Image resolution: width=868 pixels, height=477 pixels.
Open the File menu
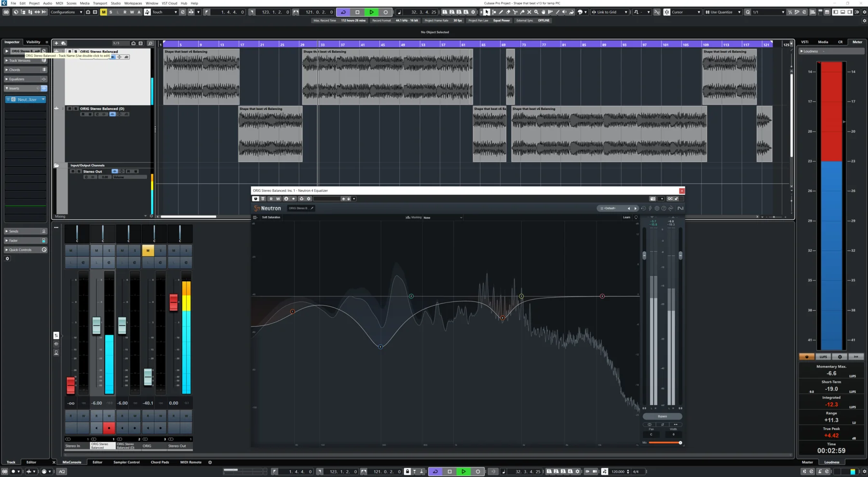tap(14, 3)
